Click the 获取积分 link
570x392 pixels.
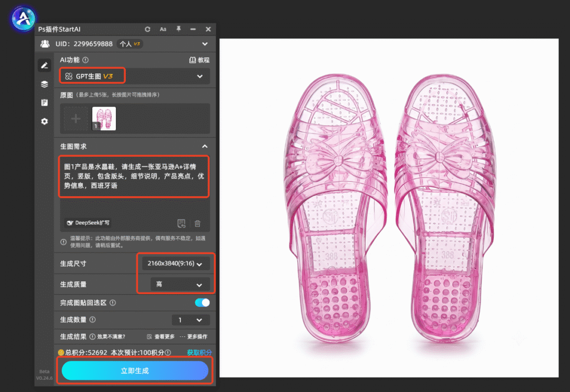click(x=199, y=353)
